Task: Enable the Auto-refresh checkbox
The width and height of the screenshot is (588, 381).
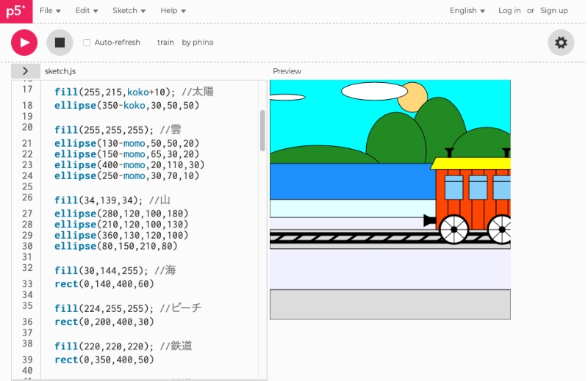Action: click(x=87, y=43)
